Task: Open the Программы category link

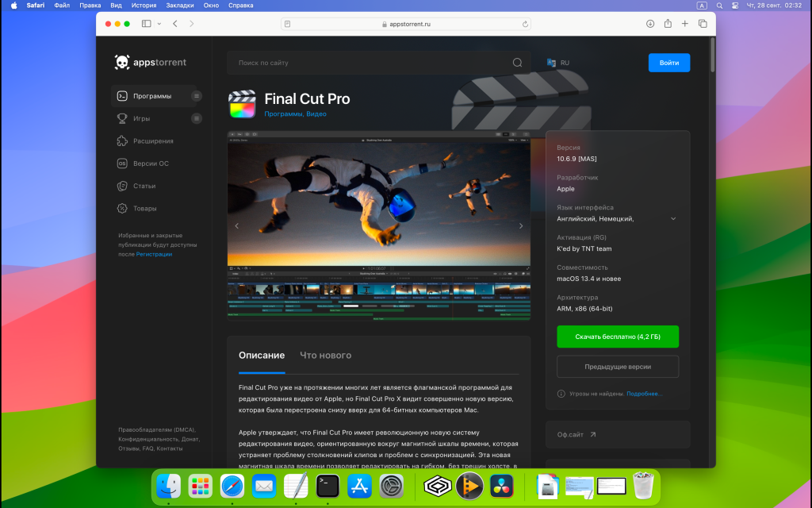Action: pyautogui.click(x=283, y=114)
